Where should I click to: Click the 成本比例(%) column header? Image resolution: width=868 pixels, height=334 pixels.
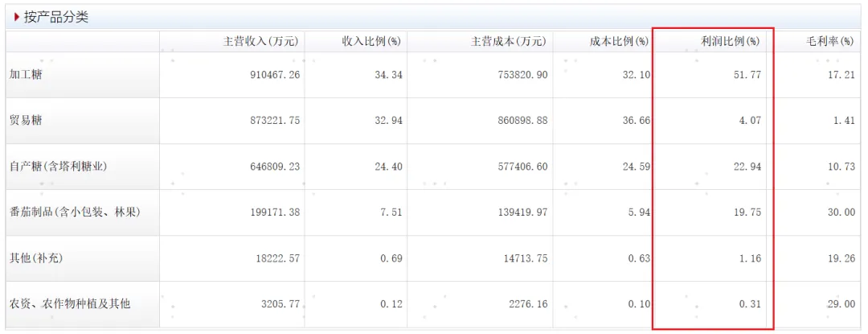[620, 42]
